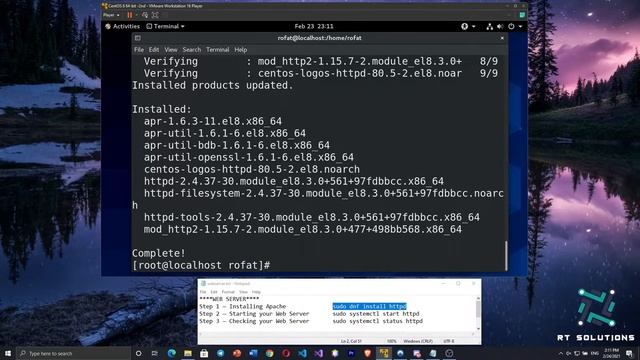Click the terminal scrollbar thumb
640x360 pixels.
click(506, 256)
